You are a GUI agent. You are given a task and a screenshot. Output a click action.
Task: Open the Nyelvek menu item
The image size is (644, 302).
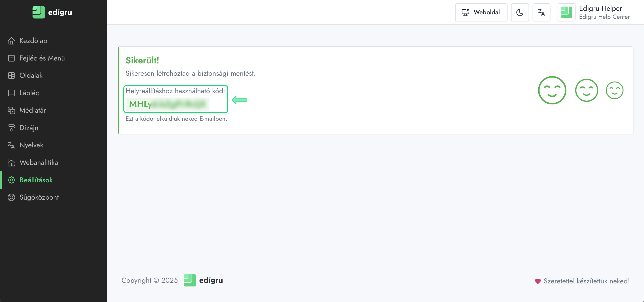click(x=31, y=145)
